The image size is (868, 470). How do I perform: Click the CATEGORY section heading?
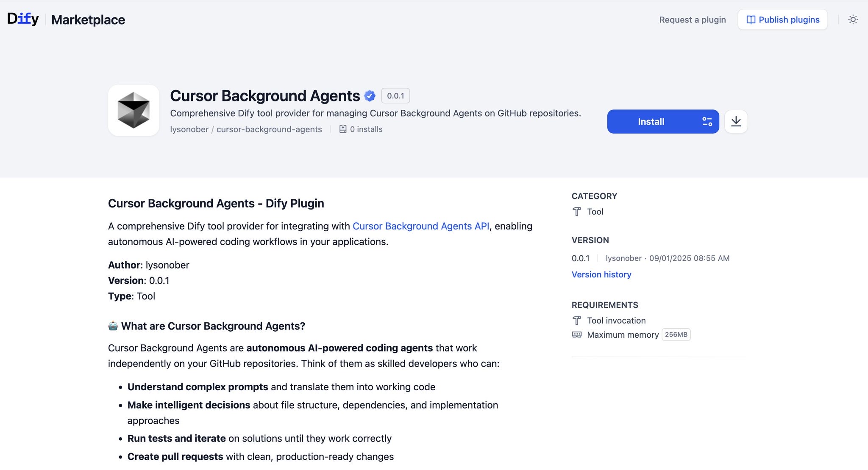(x=594, y=196)
